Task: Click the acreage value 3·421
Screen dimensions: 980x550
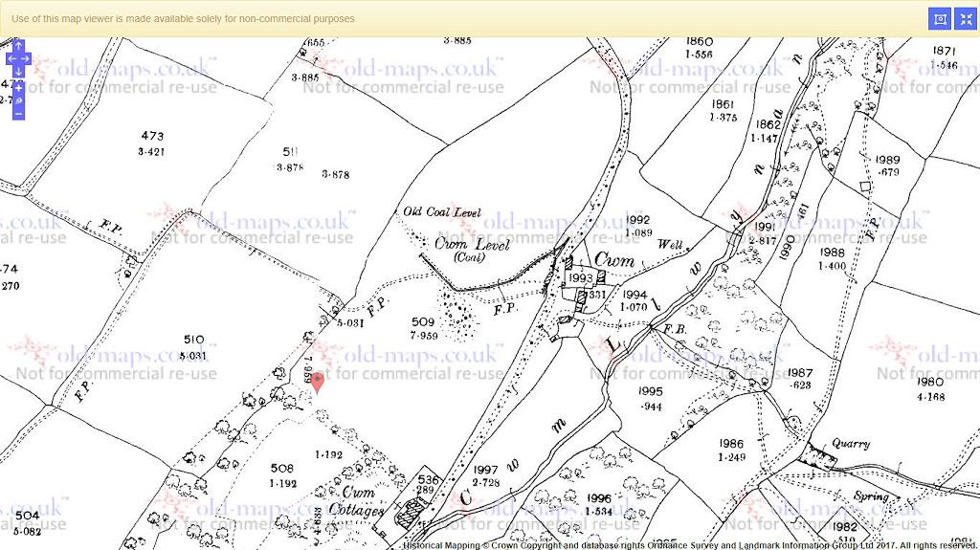Action: click(151, 151)
